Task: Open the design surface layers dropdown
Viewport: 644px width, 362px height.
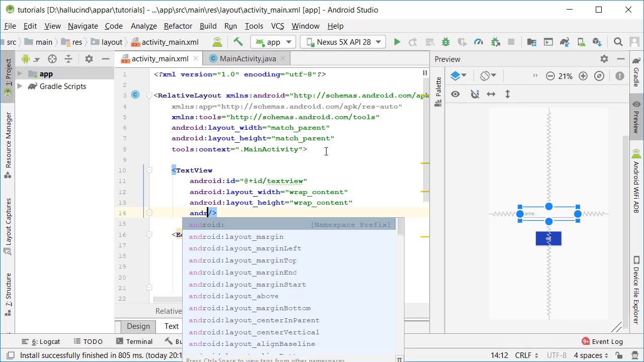Action: click(x=458, y=76)
